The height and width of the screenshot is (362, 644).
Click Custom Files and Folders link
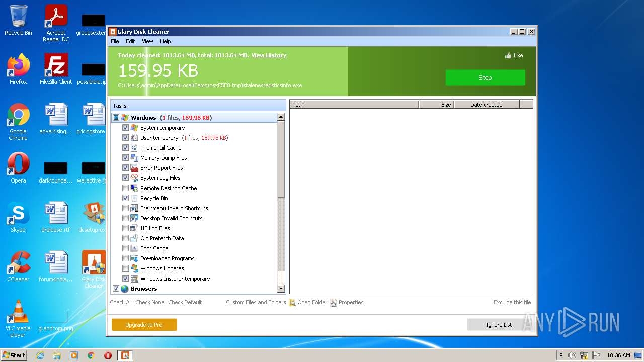(256, 302)
